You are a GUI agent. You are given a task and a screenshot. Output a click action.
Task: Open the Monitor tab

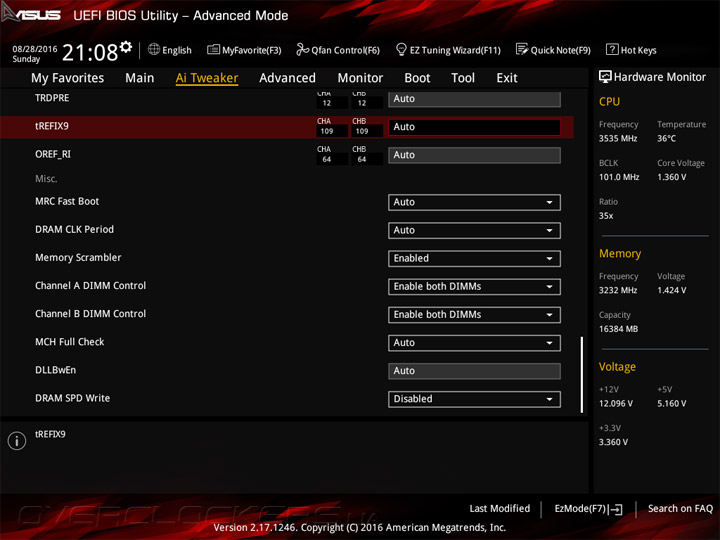[x=360, y=78]
